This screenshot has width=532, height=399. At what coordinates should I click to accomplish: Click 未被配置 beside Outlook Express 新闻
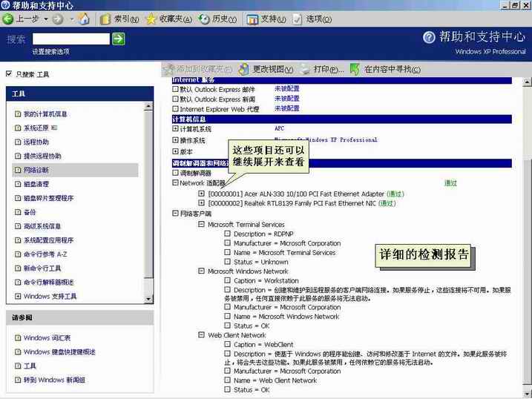(287, 99)
